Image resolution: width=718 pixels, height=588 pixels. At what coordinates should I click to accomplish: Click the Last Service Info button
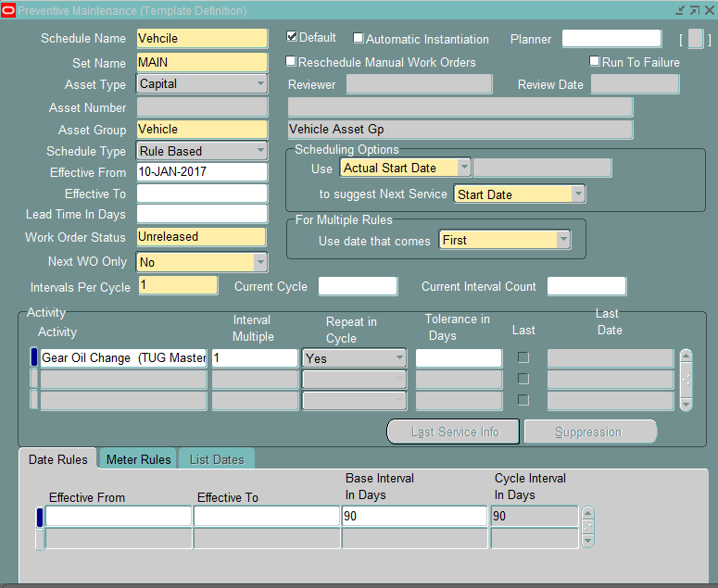453,432
